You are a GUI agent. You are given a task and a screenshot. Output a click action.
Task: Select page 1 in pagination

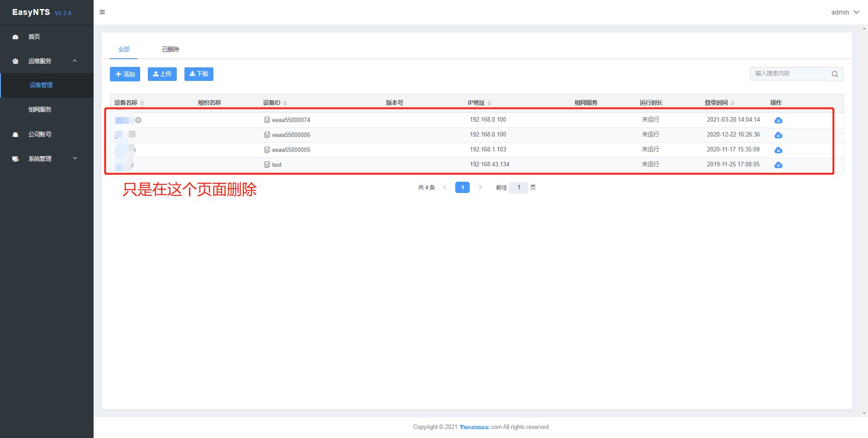[462, 187]
